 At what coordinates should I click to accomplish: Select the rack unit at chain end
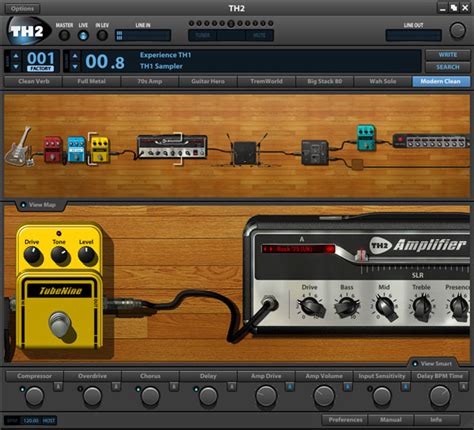[432, 141]
